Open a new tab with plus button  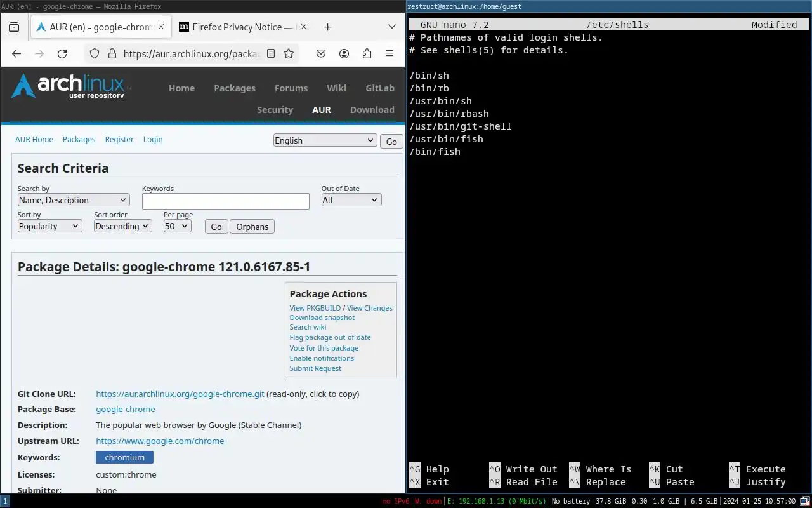tap(327, 27)
